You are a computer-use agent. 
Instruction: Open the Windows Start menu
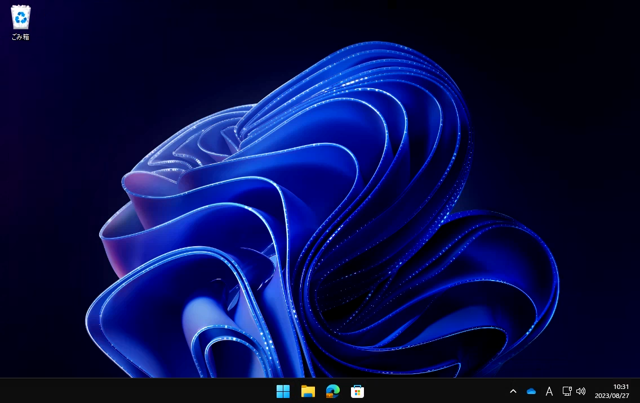283,391
